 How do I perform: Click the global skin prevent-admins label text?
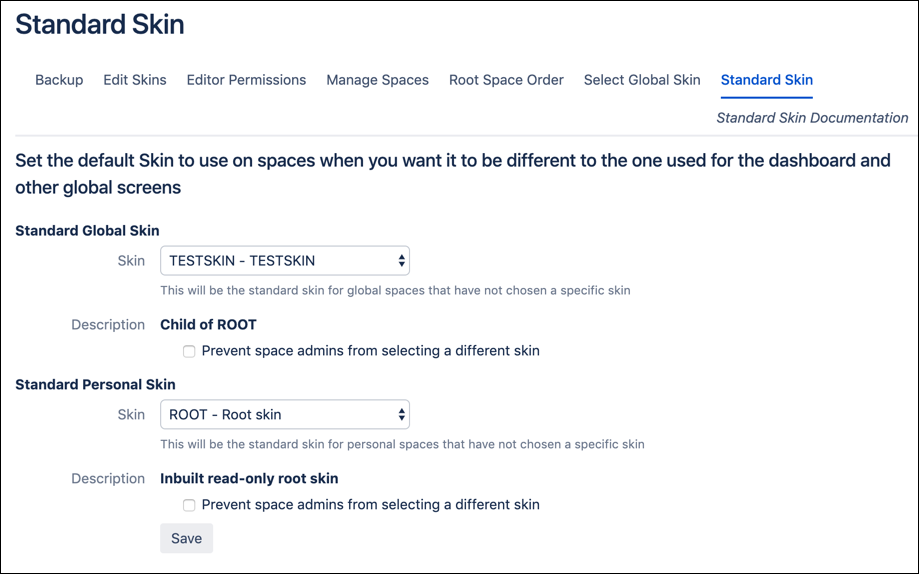click(x=370, y=351)
